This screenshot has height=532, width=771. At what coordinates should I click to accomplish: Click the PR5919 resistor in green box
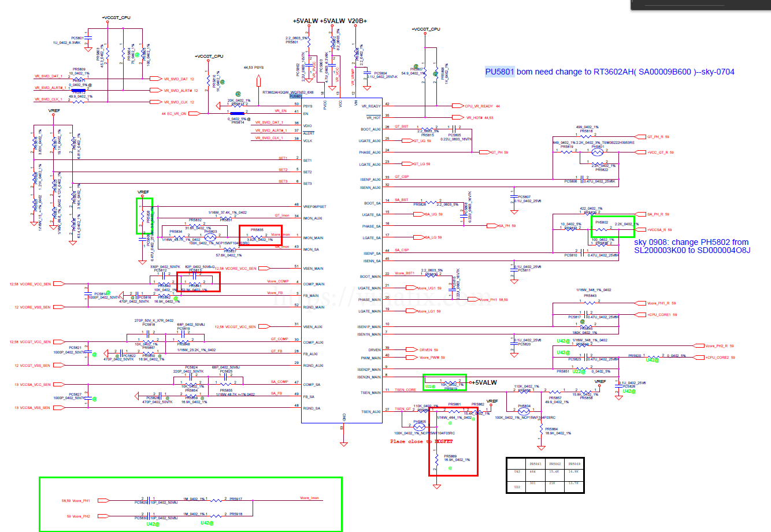(450, 382)
